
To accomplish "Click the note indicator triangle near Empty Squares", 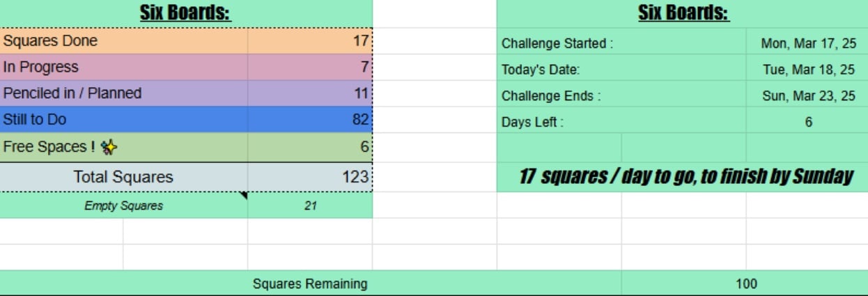I will tap(243, 196).
